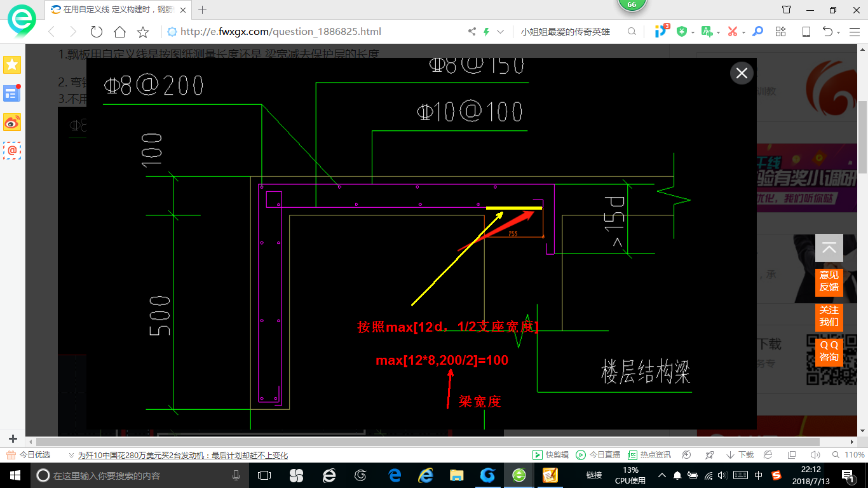Click the magnifier search icon
868x488 pixels.
click(x=632, y=32)
